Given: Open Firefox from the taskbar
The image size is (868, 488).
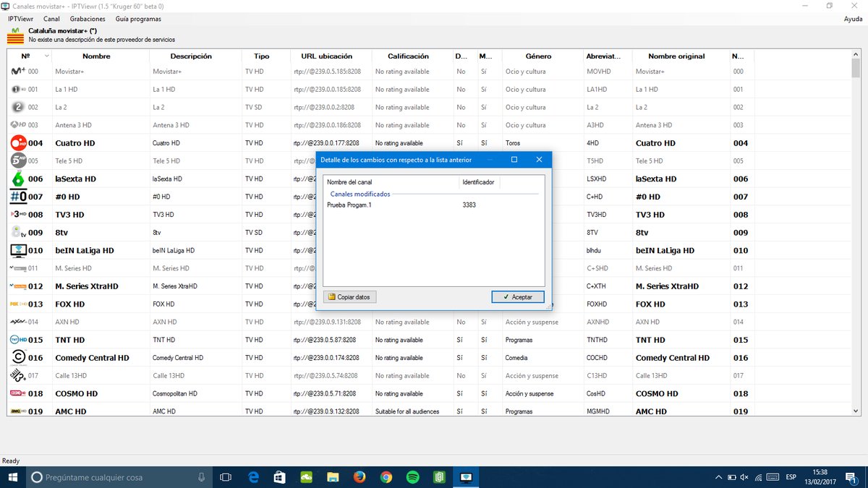Looking at the screenshot, I should point(359,477).
